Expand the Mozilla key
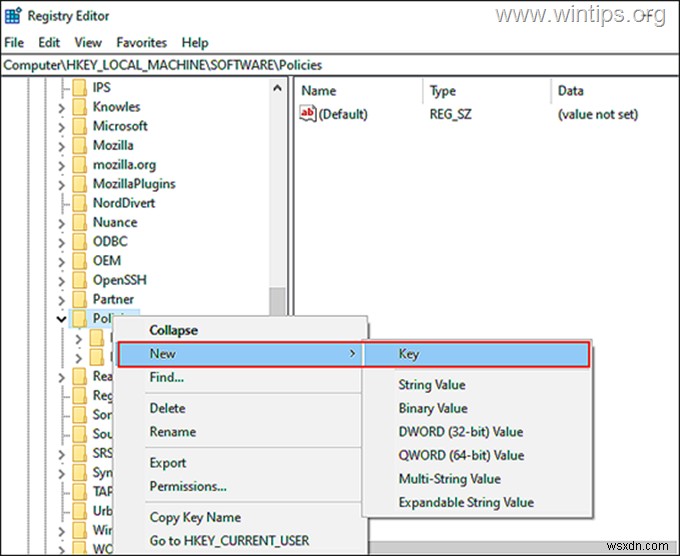This screenshot has height=556, width=680. click(62, 146)
